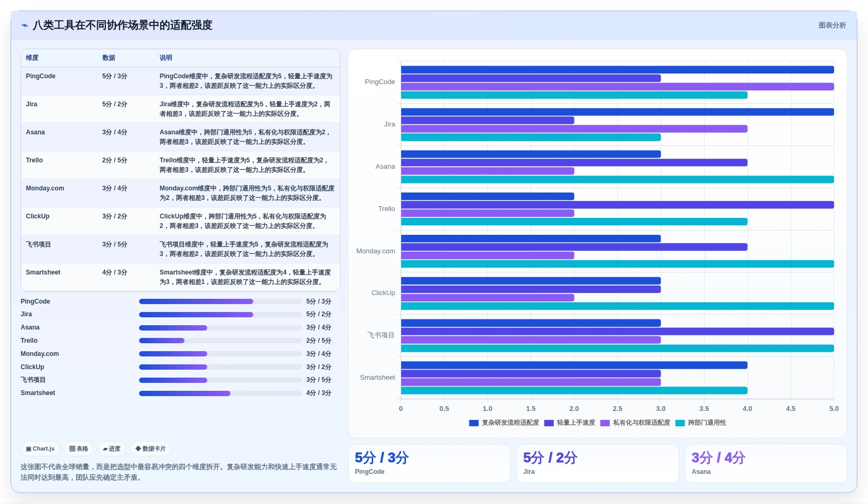
Task: Select the 飞书项目 table row name
Action: coord(39,244)
